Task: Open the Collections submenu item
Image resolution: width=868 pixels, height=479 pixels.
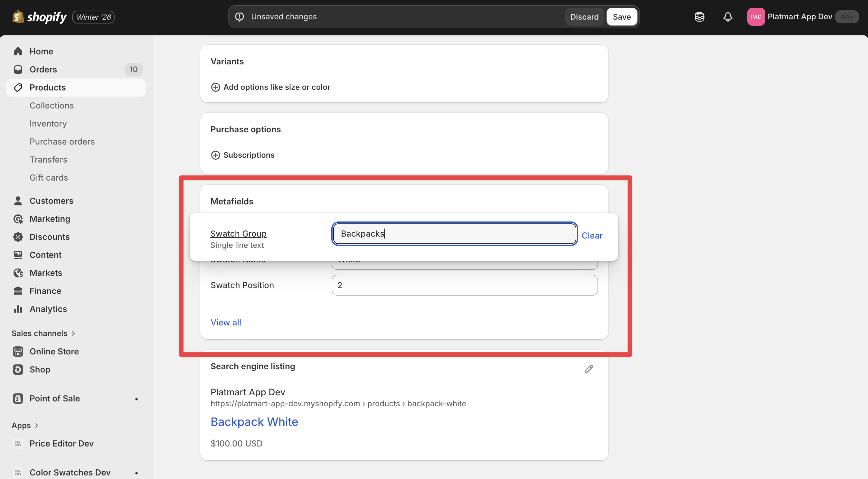Action: click(52, 106)
